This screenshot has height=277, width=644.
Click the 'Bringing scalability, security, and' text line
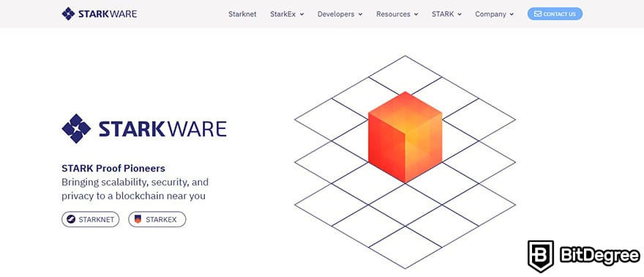pyautogui.click(x=135, y=182)
